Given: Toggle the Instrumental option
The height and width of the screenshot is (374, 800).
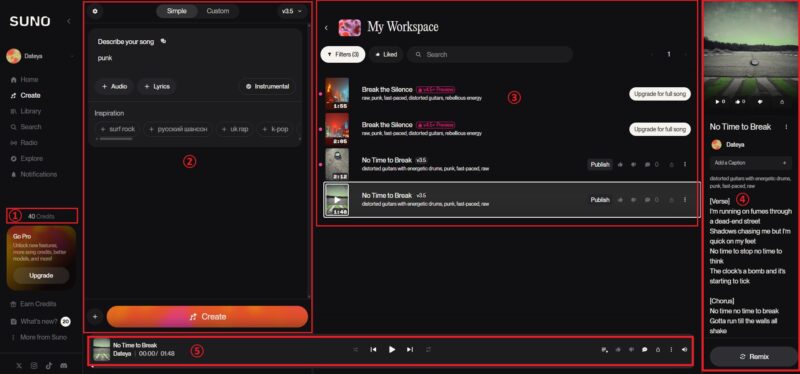Looking at the screenshot, I should coord(267,87).
